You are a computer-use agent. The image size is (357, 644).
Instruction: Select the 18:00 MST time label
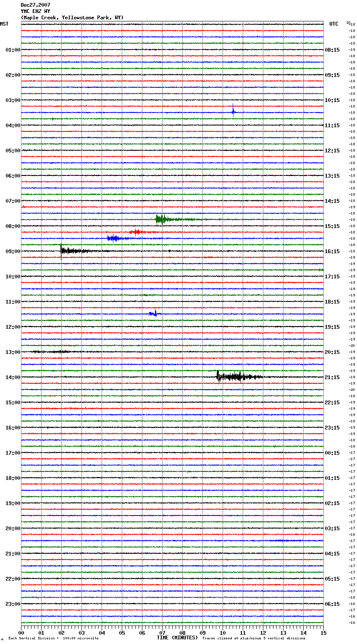tap(13, 478)
